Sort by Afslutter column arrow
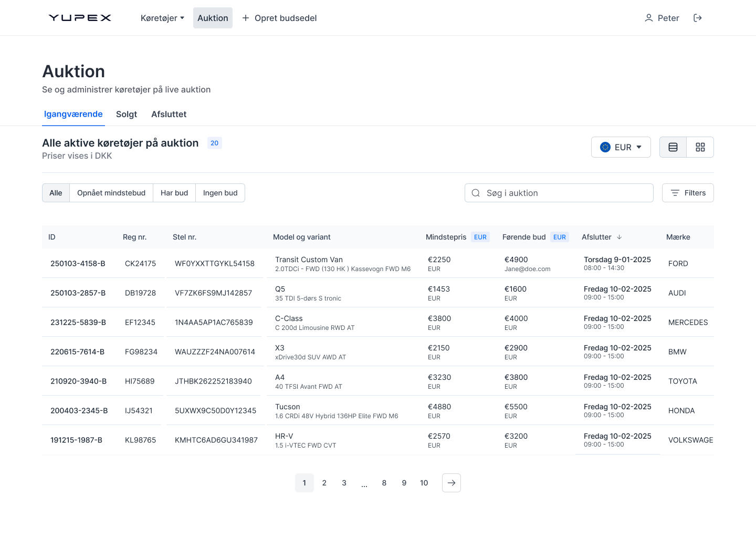This screenshot has width=756, height=538. [619, 237]
